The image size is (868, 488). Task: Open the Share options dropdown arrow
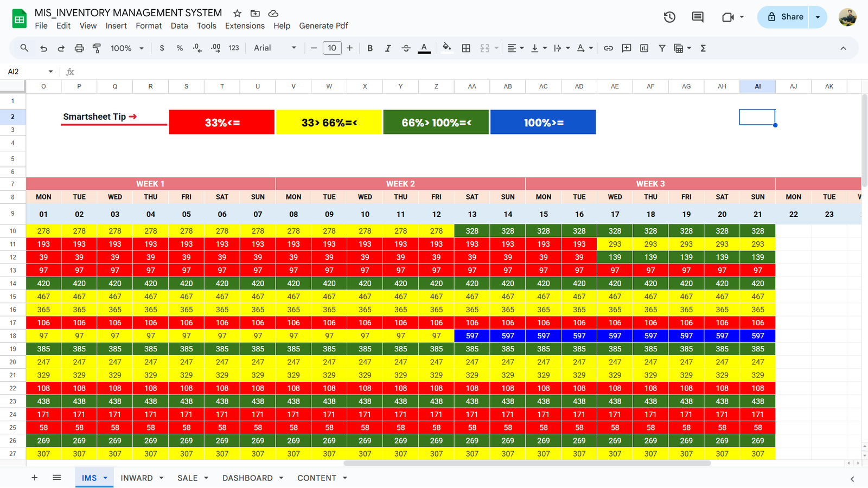pyautogui.click(x=818, y=17)
